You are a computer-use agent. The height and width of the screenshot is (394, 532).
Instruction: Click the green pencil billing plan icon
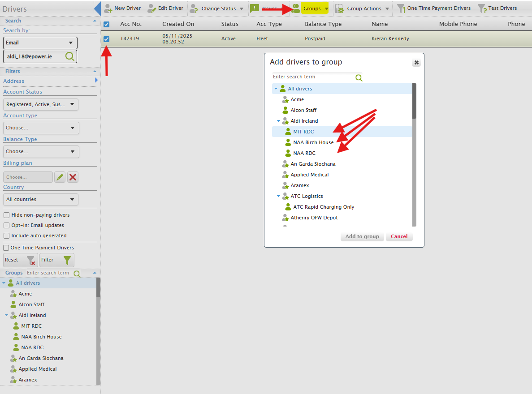click(x=60, y=177)
